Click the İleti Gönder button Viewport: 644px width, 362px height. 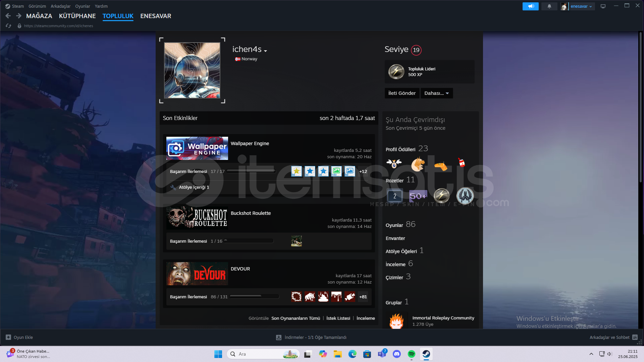pos(402,93)
